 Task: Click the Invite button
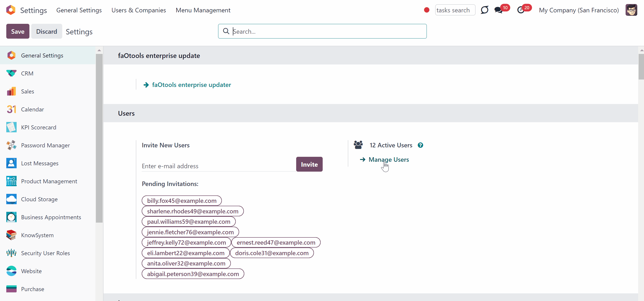click(x=309, y=164)
